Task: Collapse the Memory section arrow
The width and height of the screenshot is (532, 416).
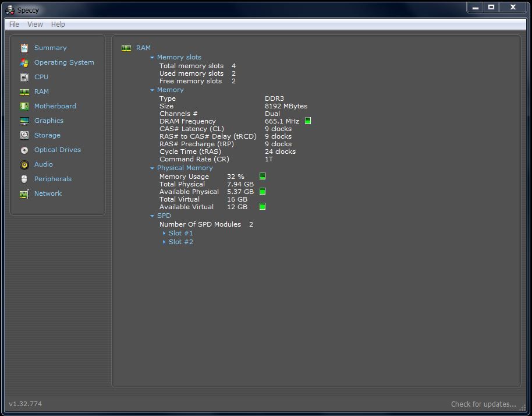Action: click(x=152, y=90)
